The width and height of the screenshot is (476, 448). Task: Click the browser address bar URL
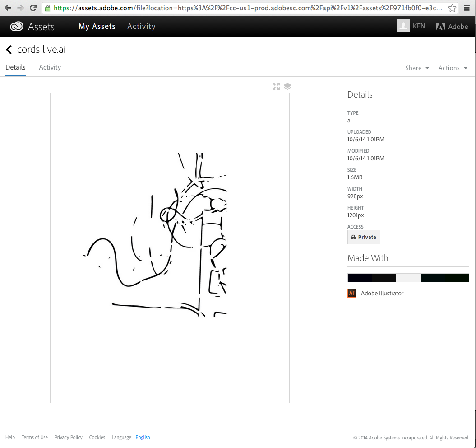248,8
